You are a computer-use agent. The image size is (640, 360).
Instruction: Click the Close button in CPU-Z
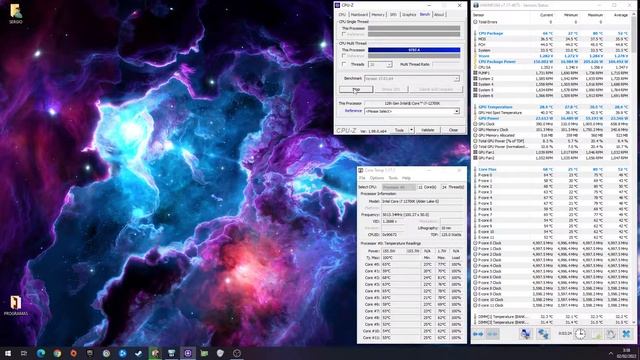[453, 130]
